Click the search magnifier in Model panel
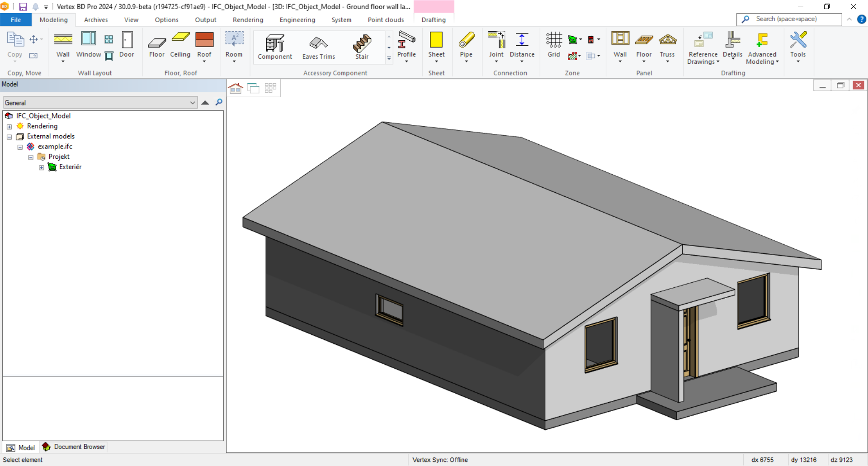Image resolution: width=868 pixels, height=466 pixels. (219, 102)
